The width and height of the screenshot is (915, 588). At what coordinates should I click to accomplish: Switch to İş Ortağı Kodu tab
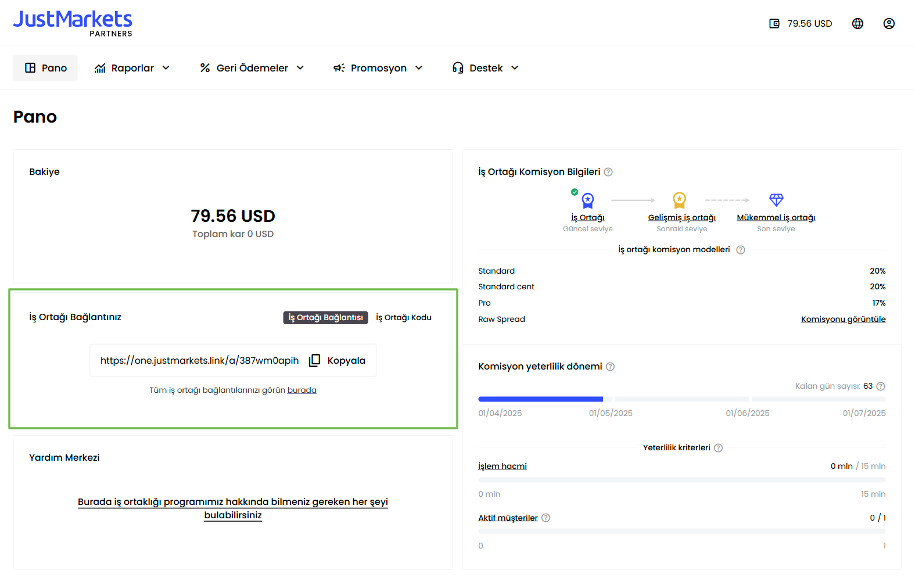tap(404, 318)
